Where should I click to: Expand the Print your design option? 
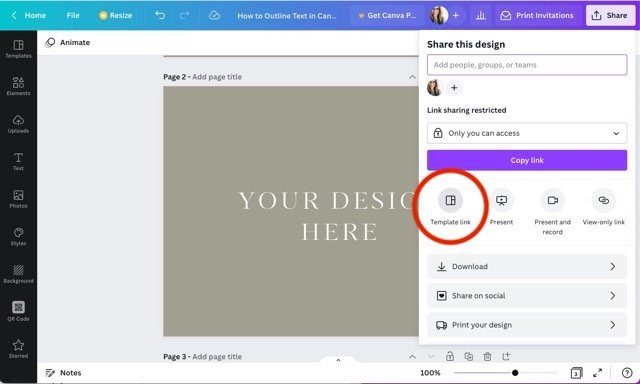tap(527, 325)
